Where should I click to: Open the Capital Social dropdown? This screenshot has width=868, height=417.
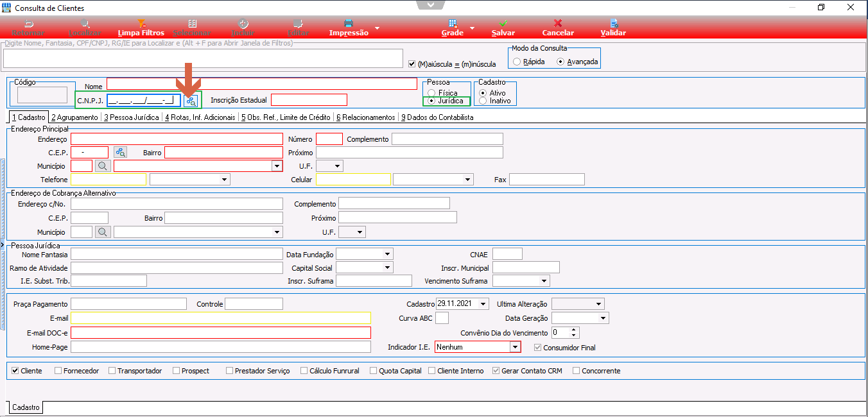point(387,268)
